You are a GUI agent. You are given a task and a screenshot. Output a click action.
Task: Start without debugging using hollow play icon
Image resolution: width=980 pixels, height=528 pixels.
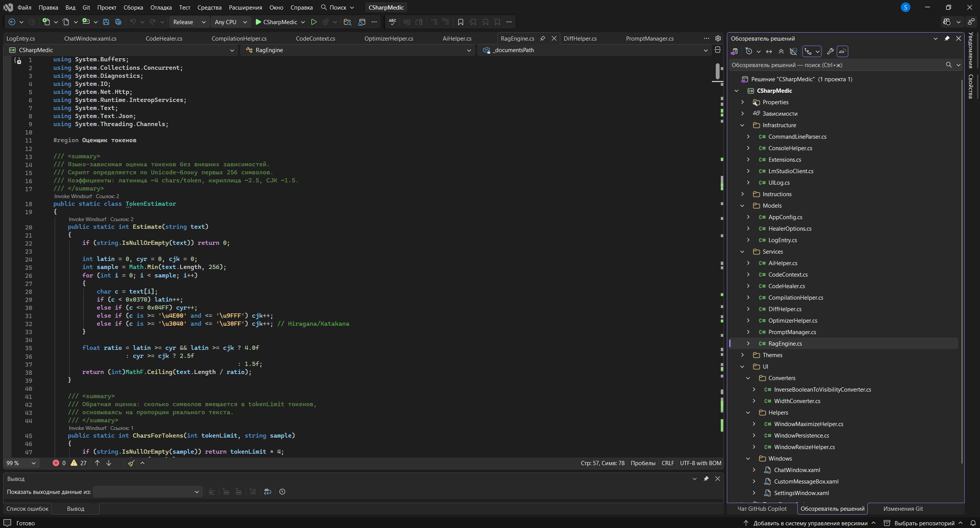pyautogui.click(x=314, y=22)
